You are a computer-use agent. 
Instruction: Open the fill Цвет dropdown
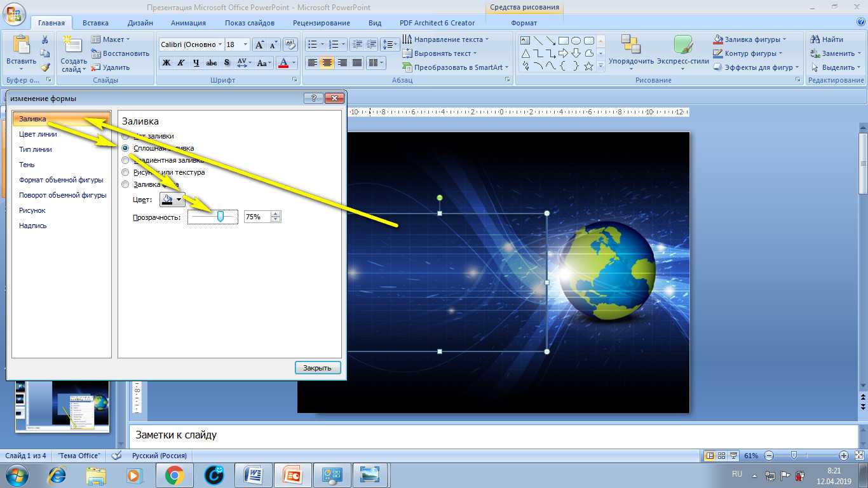tap(172, 200)
